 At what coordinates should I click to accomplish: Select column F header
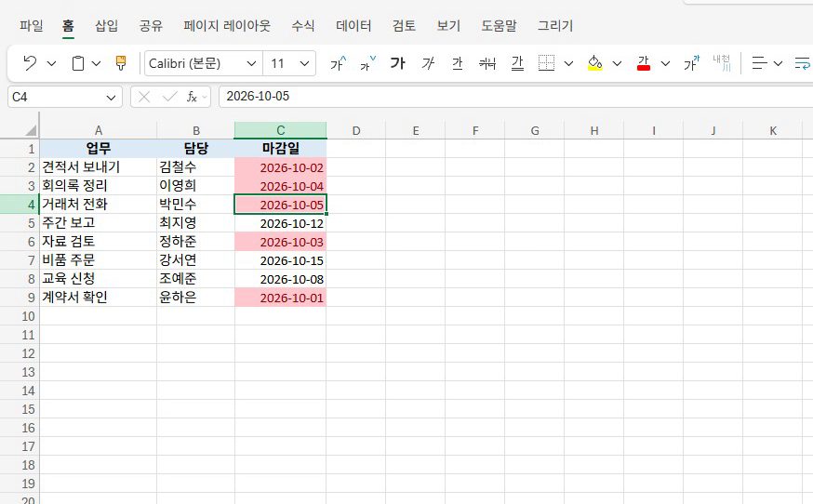pyautogui.click(x=475, y=131)
